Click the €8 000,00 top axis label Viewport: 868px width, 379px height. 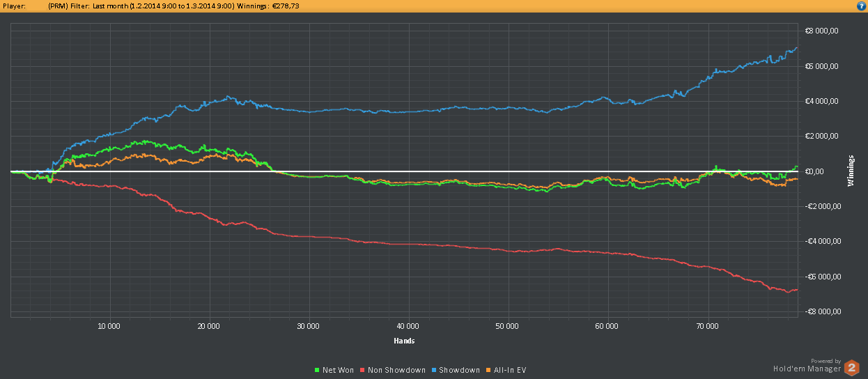point(820,31)
